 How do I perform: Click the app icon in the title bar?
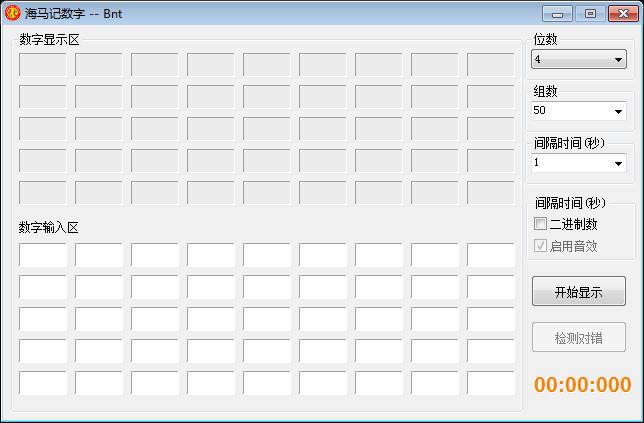click(x=13, y=13)
